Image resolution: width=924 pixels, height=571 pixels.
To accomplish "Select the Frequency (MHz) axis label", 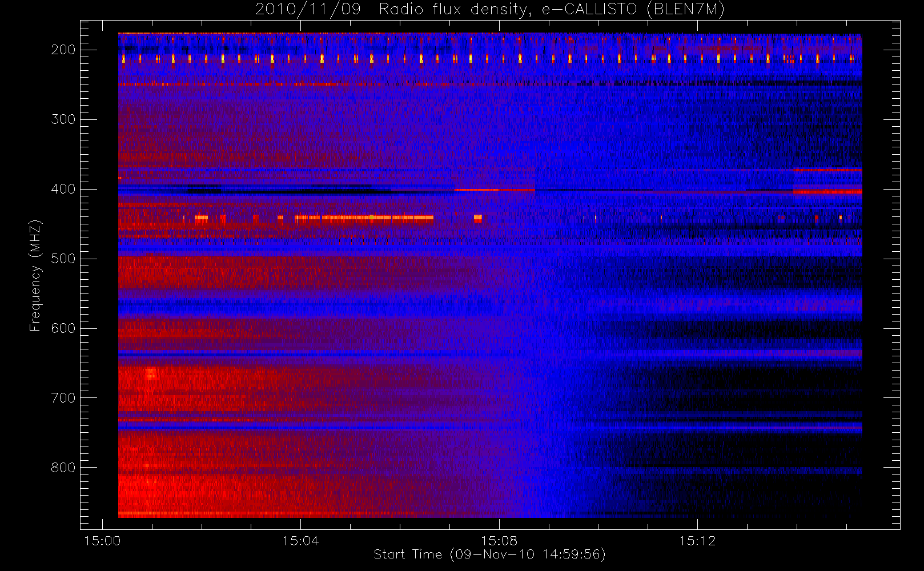I will [x=35, y=275].
